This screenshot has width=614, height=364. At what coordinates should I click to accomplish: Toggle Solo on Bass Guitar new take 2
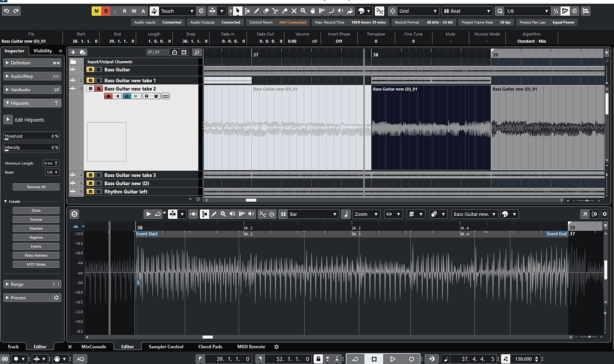98,89
